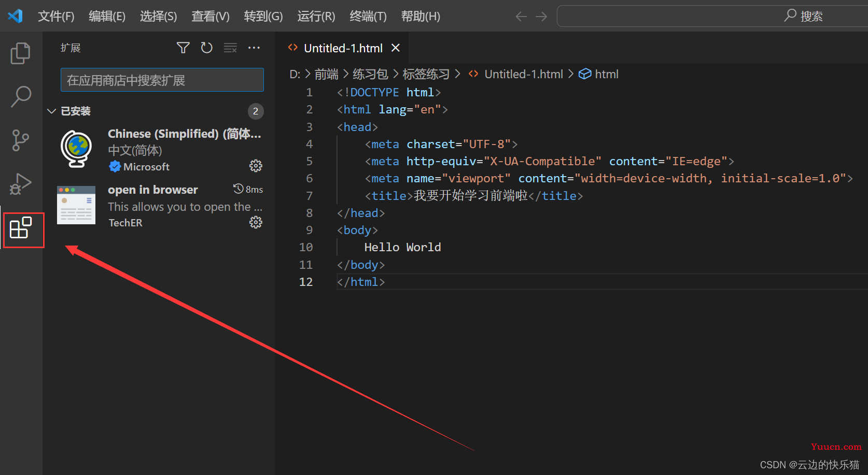Go back with the navigation arrow
The height and width of the screenshot is (475, 868).
click(x=521, y=17)
